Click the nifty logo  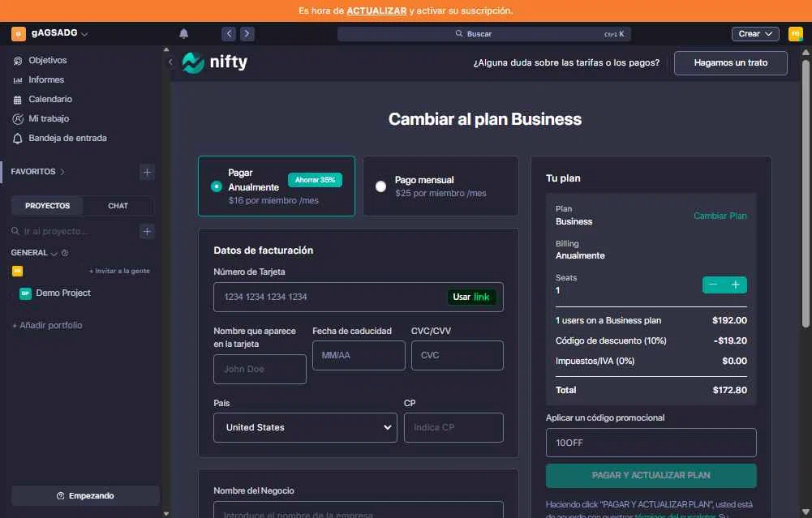(x=215, y=62)
